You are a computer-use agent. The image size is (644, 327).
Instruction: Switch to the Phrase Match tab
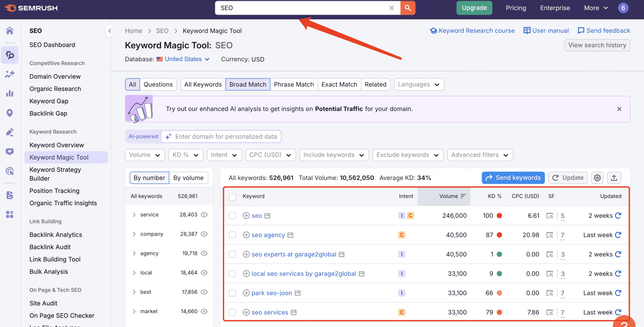point(294,85)
